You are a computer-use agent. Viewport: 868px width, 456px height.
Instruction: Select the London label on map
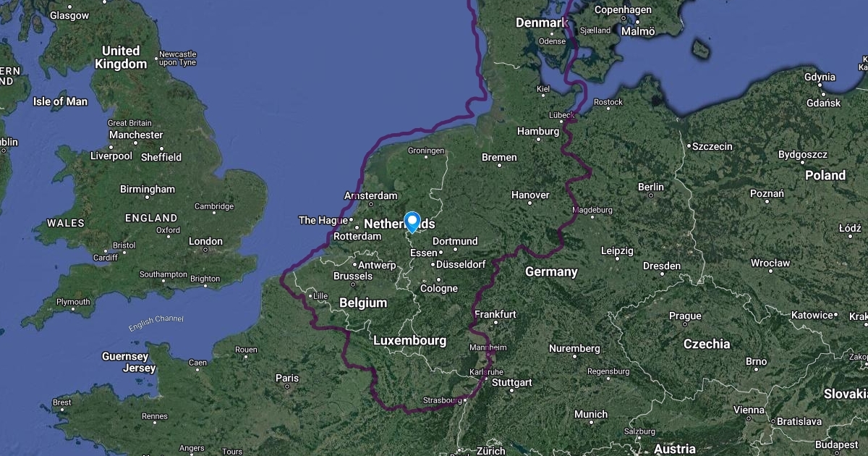click(205, 241)
